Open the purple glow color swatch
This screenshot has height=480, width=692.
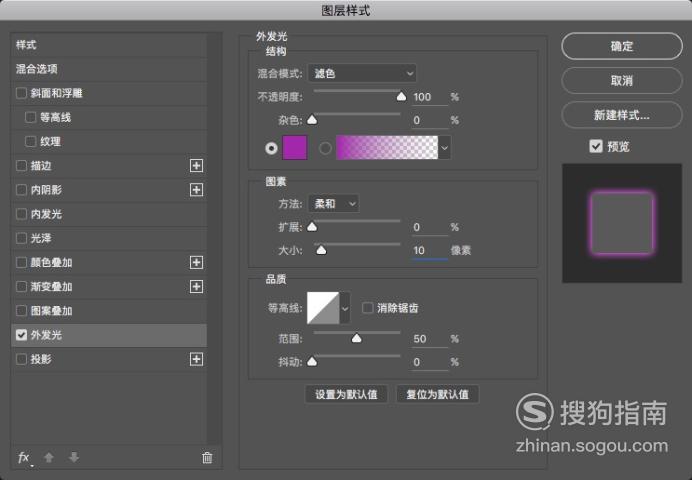pyautogui.click(x=294, y=148)
